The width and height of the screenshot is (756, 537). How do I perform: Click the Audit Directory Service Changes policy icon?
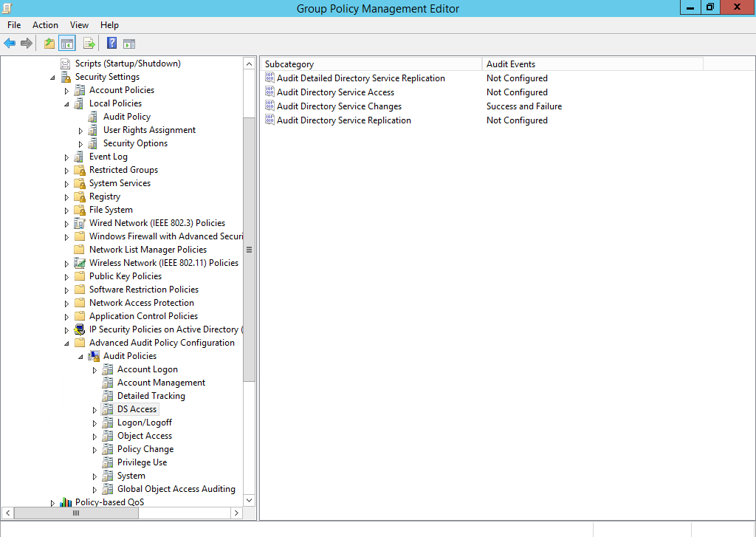tap(270, 106)
